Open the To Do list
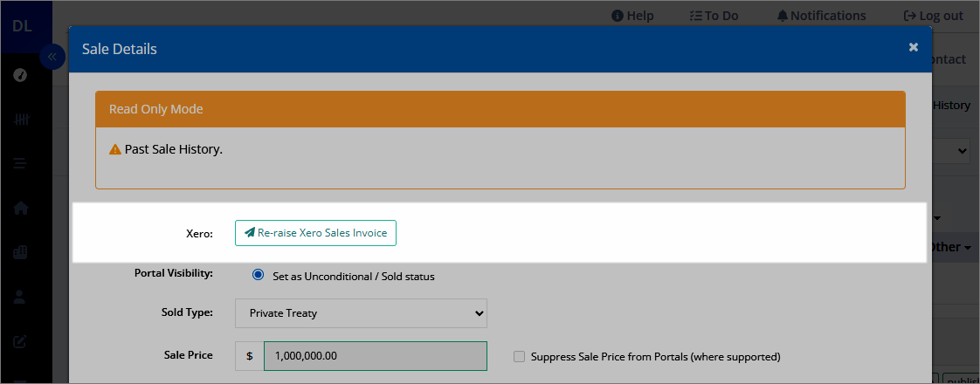Screen dimensions: 980x384 click(x=714, y=16)
